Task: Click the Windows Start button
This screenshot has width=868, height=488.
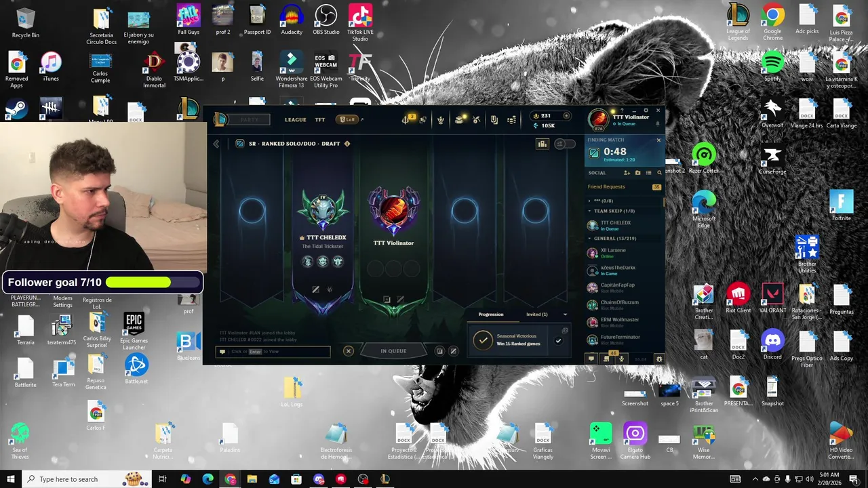Action: (10, 479)
